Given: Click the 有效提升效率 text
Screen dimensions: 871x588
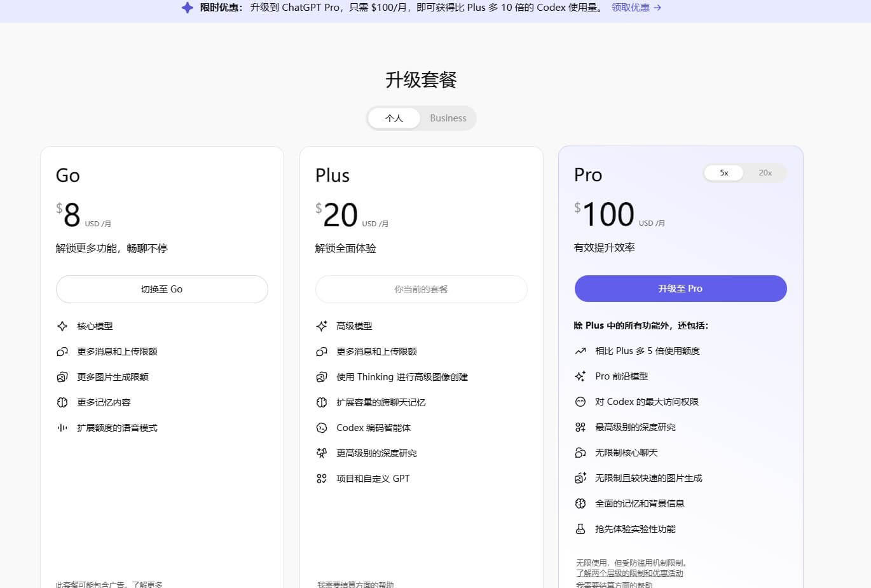Looking at the screenshot, I should pyautogui.click(x=605, y=248).
